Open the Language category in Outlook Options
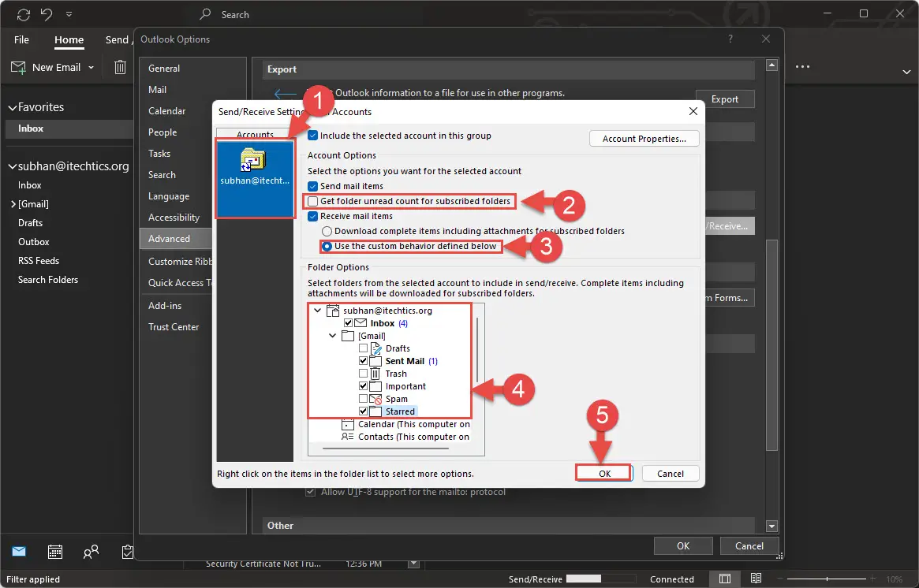The width and height of the screenshot is (919, 588). (169, 196)
